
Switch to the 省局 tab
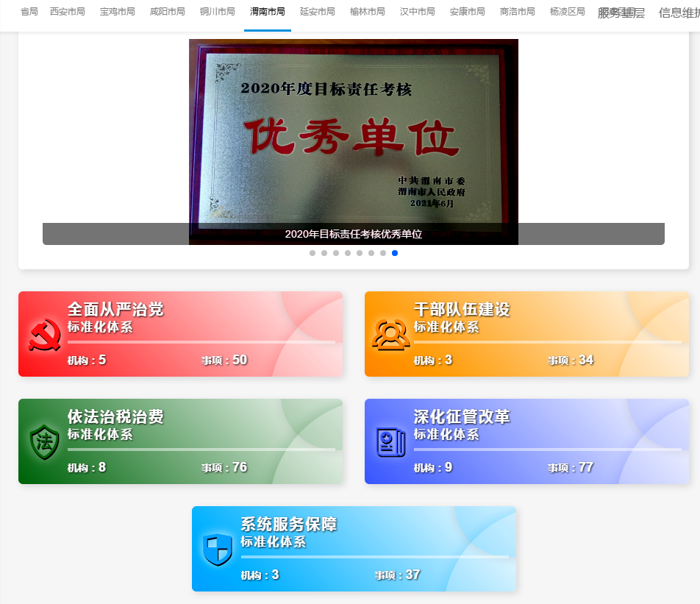point(29,12)
